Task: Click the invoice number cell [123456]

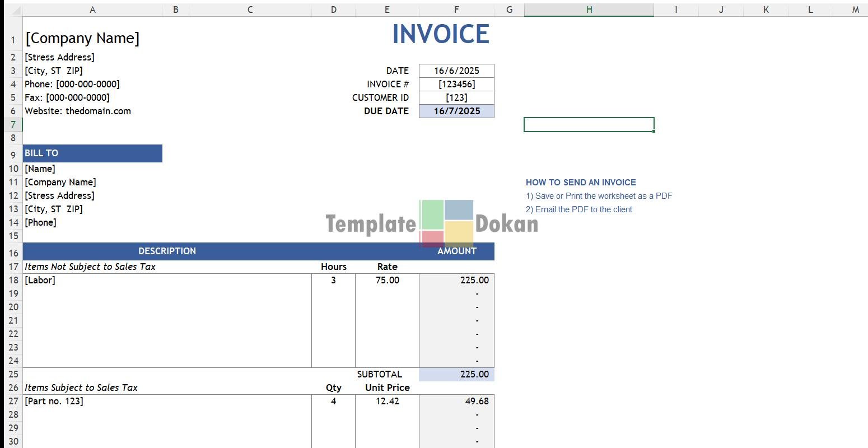Action: [x=456, y=84]
